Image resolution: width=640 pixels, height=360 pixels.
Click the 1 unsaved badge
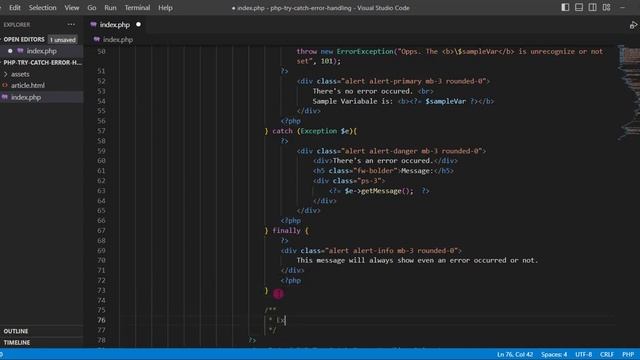pos(62,40)
